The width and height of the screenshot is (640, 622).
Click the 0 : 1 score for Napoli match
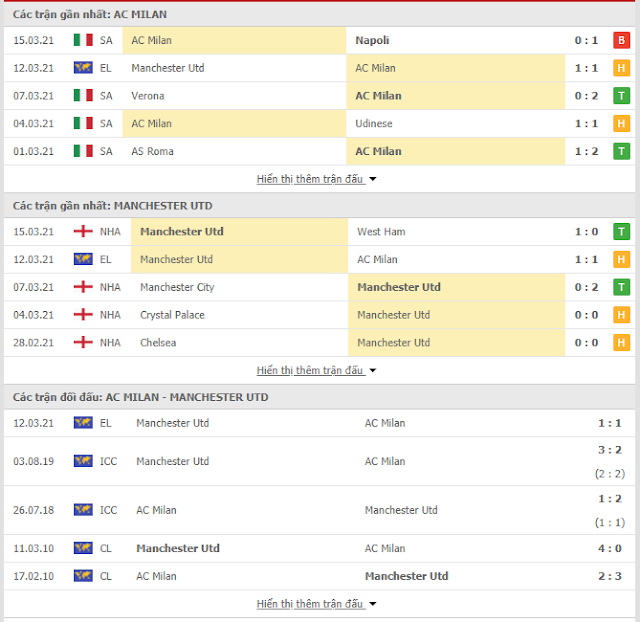tap(587, 40)
